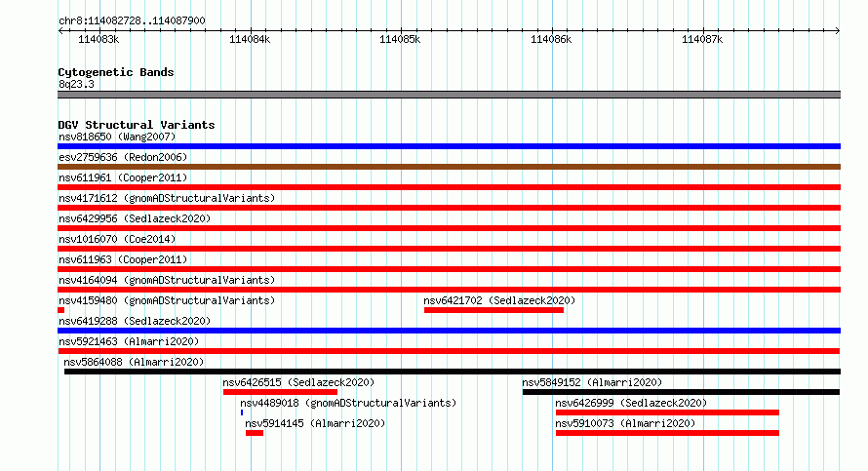868x471 pixels.
Task: Click the nsv5849152 (Almarri2020) label text
Action: tap(592, 382)
